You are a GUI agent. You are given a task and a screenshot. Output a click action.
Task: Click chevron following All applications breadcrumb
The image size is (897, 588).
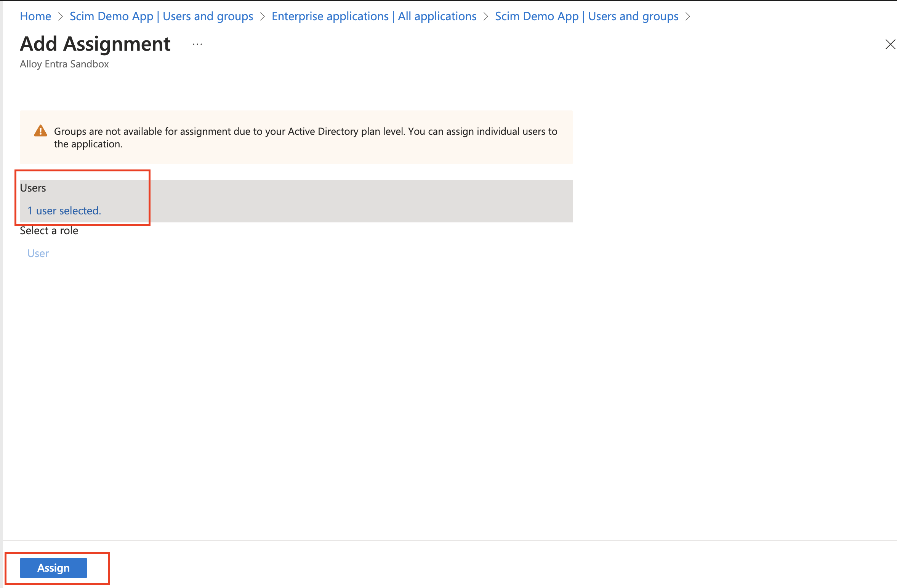point(485,16)
